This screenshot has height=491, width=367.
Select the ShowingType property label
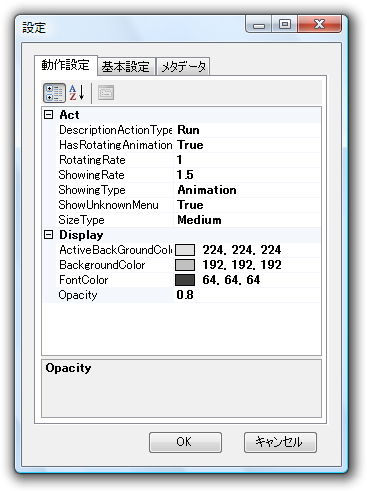pos(92,190)
